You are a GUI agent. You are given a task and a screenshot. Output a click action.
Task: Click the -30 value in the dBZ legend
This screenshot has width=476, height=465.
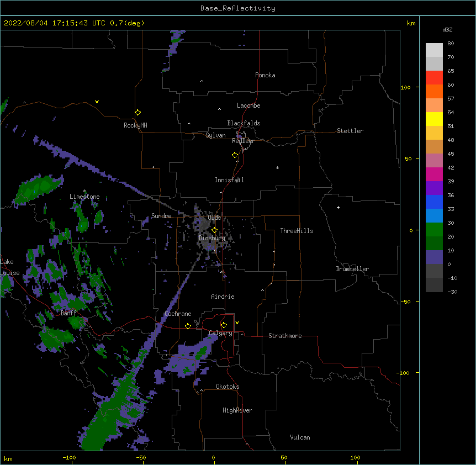[x=453, y=292]
